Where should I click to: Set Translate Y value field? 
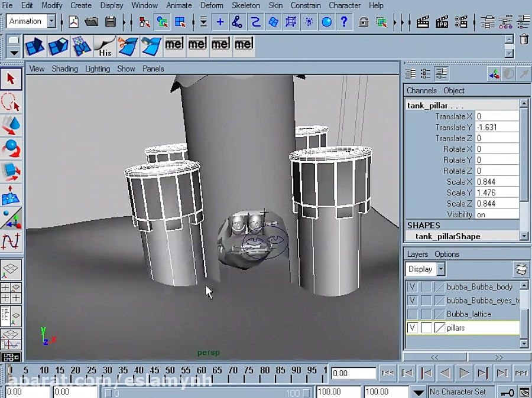[x=497, y=127]
